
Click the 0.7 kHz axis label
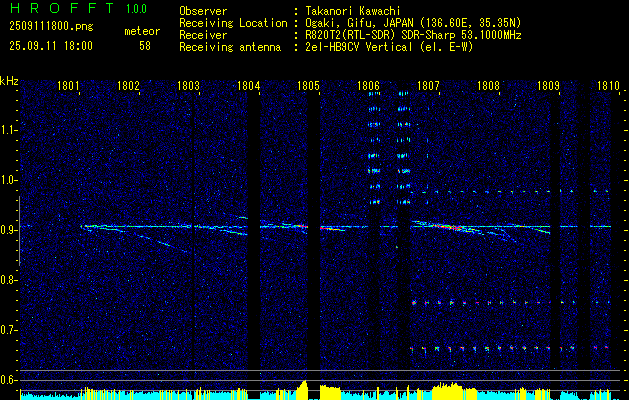[x=9, y=330]
